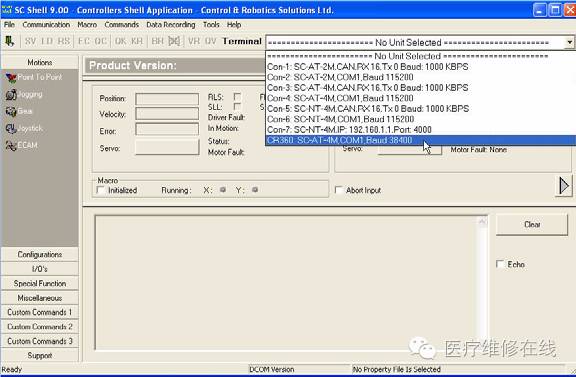The height and width of the screenshot is (377, 576).
Task: Select the ECAM motion icon
Action: point(11,146)
